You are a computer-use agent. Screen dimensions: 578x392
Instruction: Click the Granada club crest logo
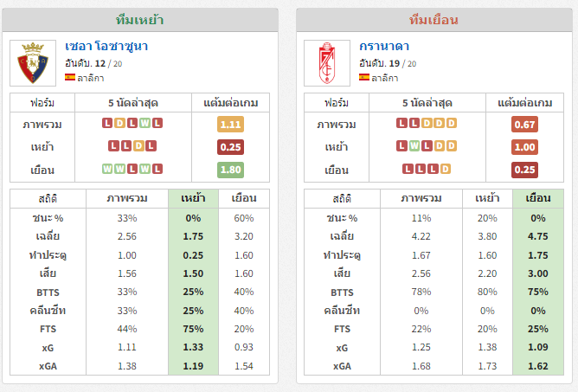[x=327, y=63]
